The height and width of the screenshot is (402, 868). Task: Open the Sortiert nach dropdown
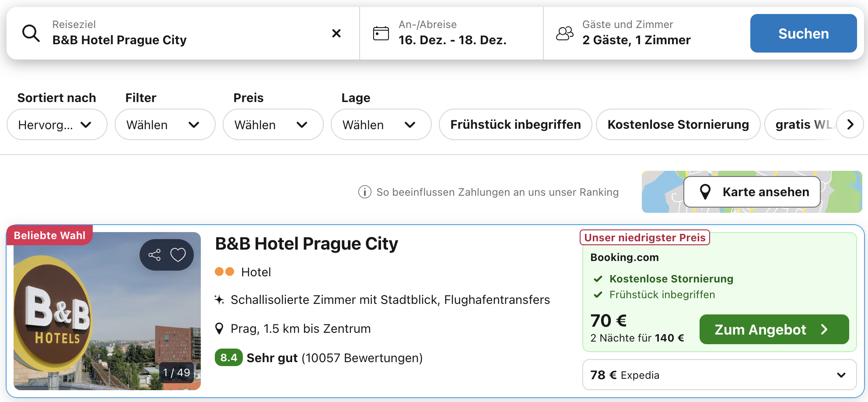[57, 125]
